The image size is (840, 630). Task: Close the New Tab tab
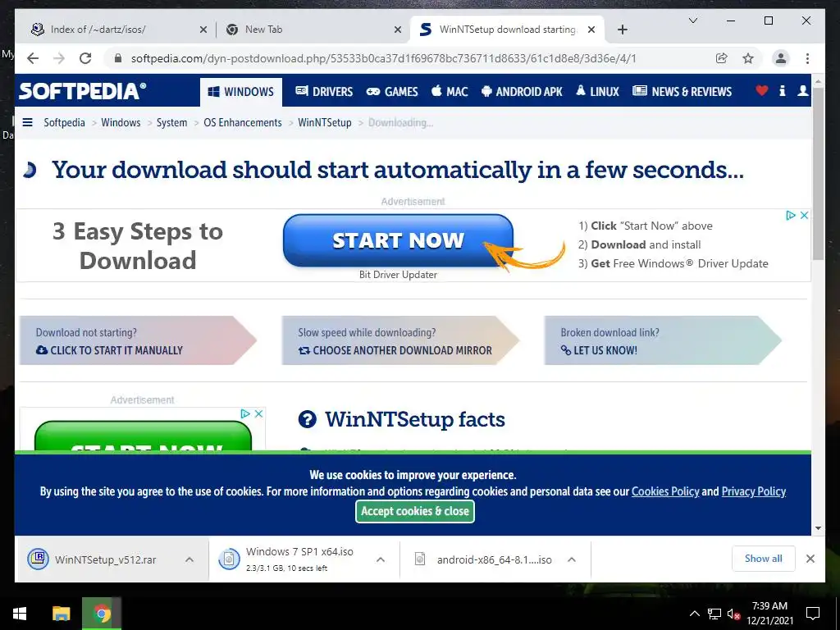point(398,30)
